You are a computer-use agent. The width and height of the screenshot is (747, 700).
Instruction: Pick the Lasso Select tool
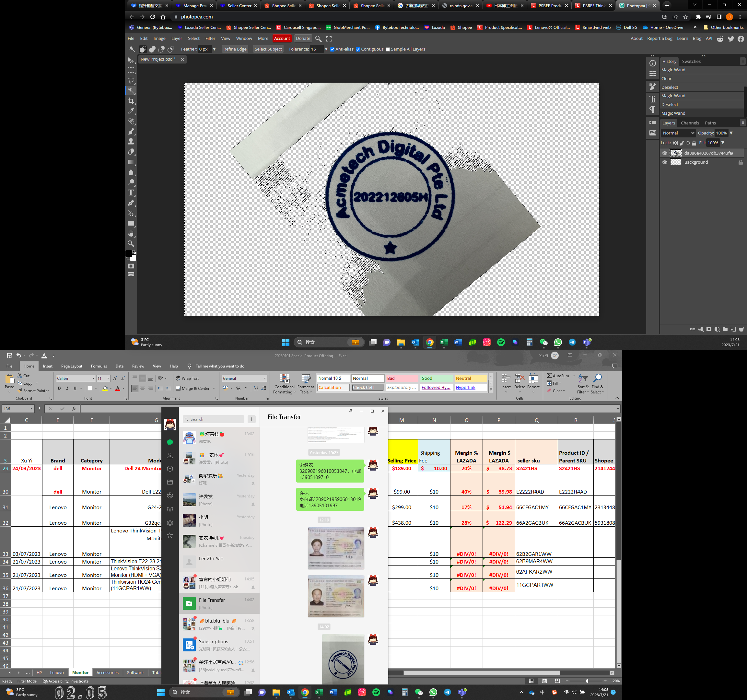(131, 80)
